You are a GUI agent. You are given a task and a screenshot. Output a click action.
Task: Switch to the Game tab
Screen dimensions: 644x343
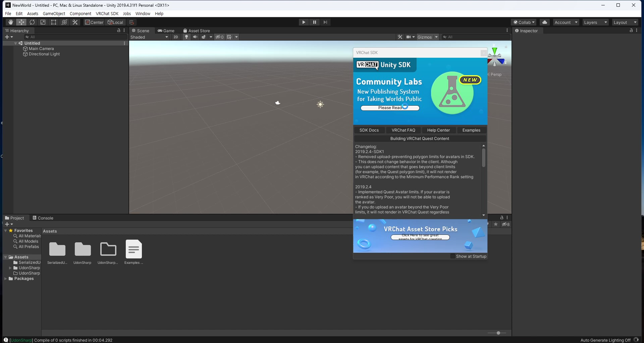tap(166, 31)
